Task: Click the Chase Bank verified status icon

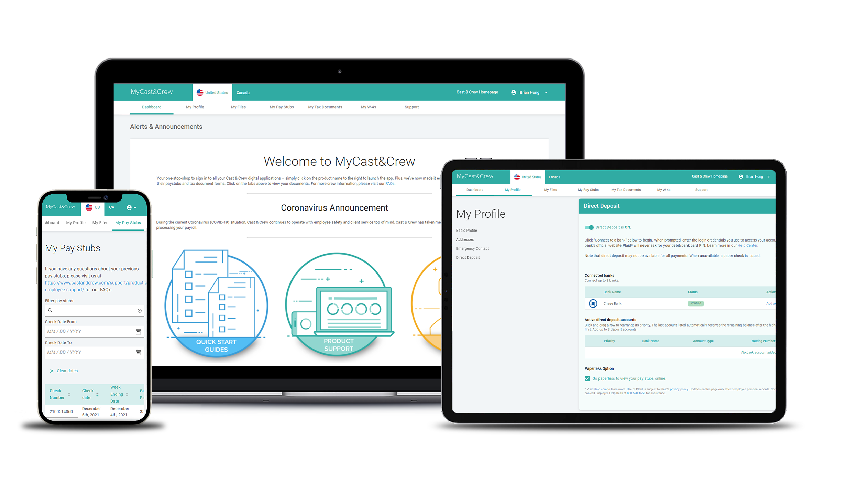Action: 696,303
